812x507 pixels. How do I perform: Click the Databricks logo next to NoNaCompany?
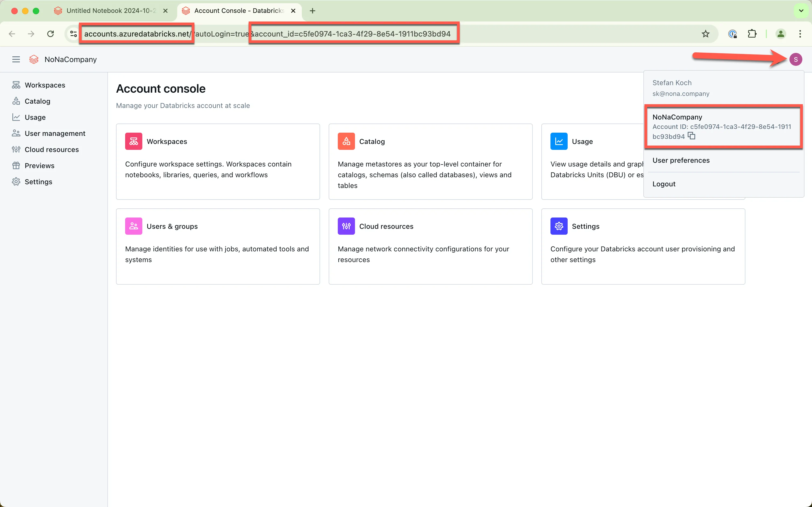(34, 59)
